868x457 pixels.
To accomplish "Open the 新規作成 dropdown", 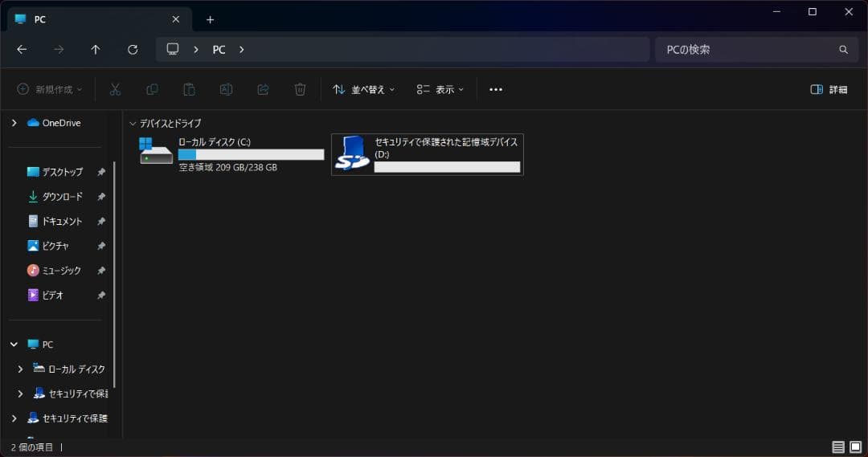I will 50,90.
